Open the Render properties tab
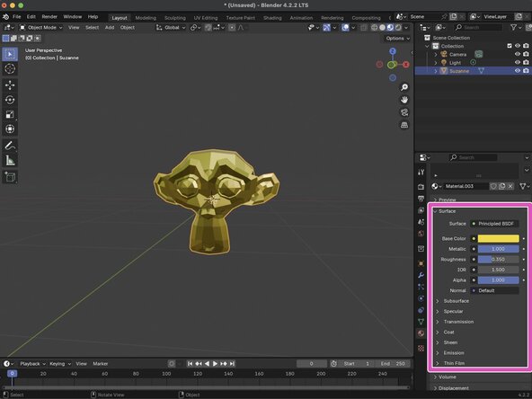Screen dimensions: 532x399 tap(421, 187)
